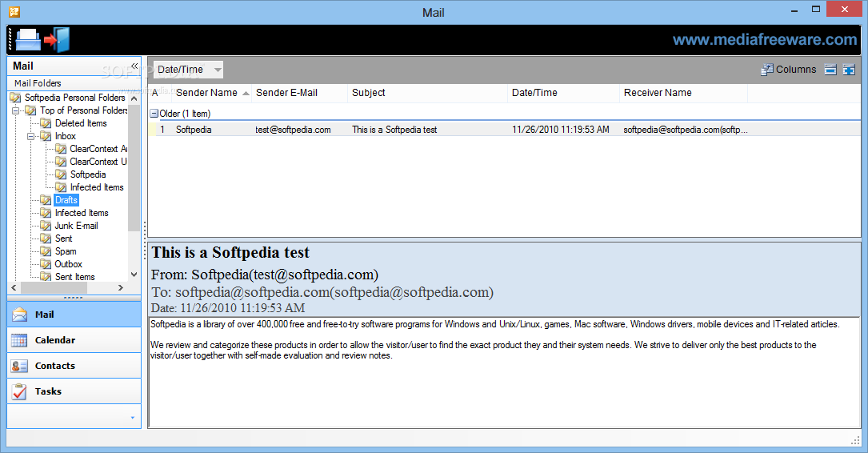The height and width of the screenshot is (453, 868).
Task: Select the Deleted Items folder
Action: pos(81,123)
